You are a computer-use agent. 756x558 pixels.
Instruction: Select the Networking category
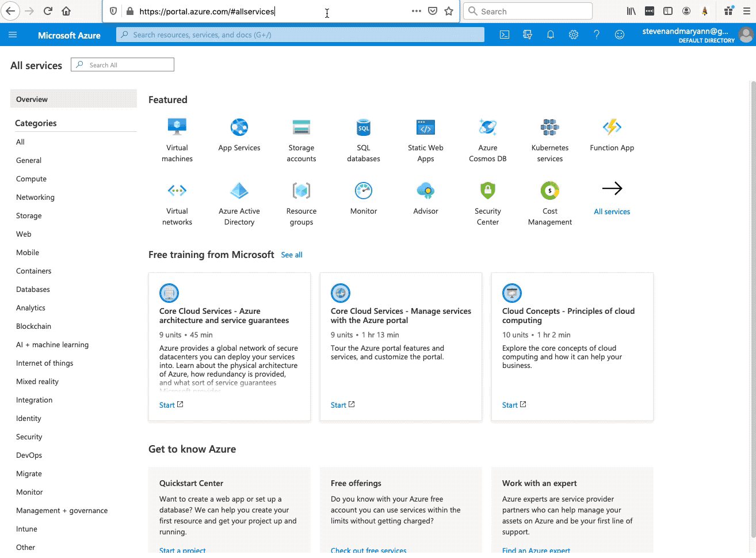click(x=35, y=197)
